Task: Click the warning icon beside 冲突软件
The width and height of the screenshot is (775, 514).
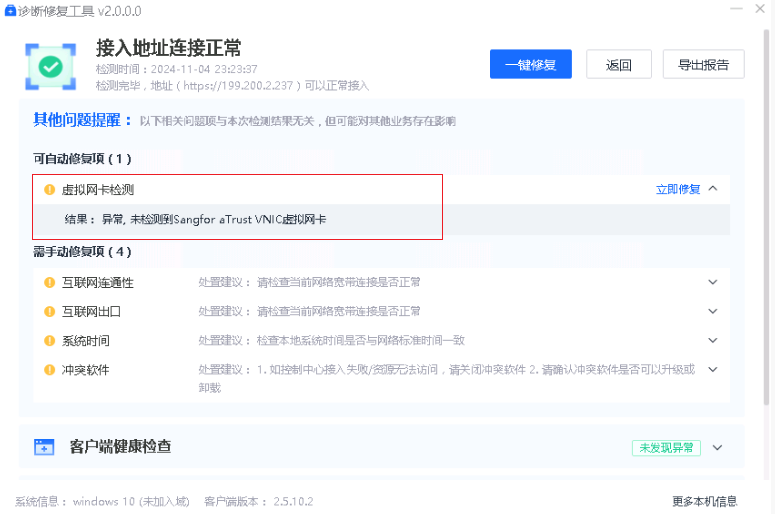Action: (49, 369)
